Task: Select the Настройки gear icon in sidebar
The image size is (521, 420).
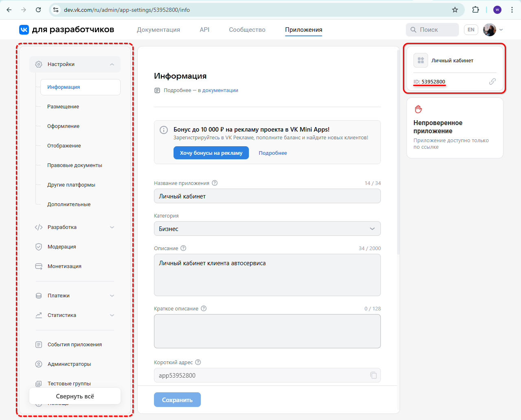Action: (38, 64)
